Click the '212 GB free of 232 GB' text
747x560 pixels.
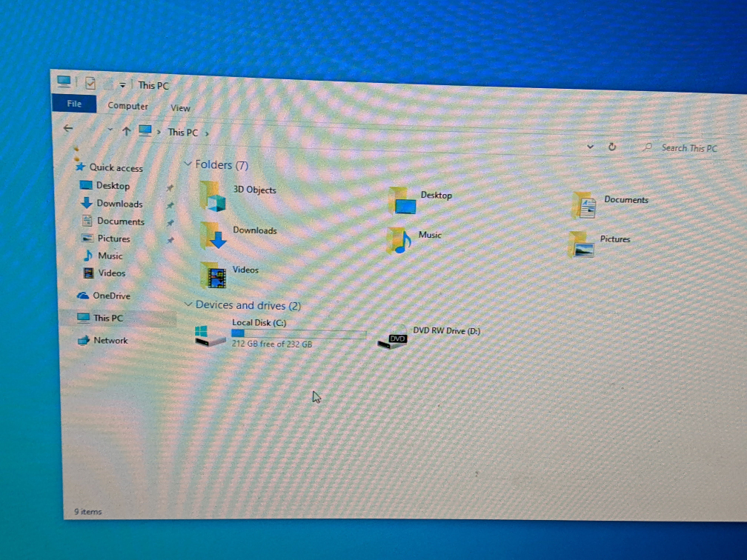(x=272, y=344)
